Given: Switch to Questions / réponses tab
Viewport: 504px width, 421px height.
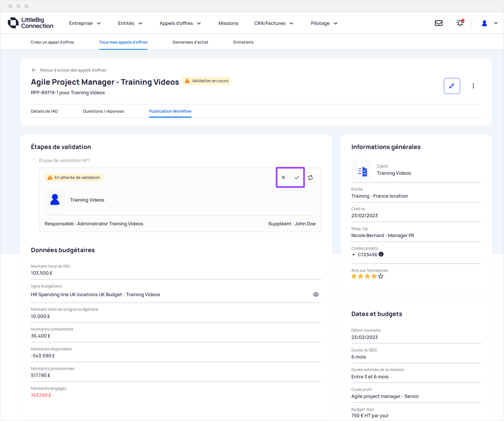Looking at the screenshot, I should click(x=103, y=111).
